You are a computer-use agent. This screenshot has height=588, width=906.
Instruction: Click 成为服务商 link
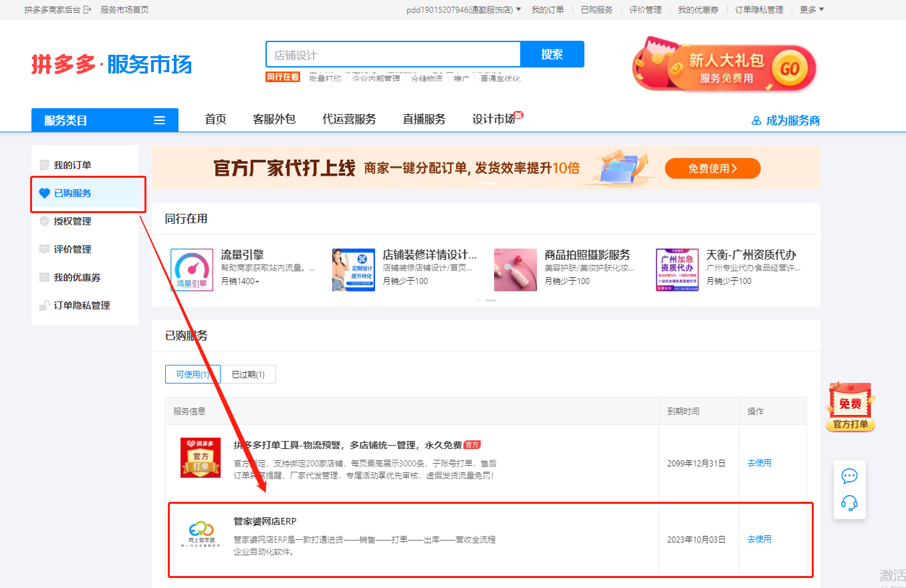(x=793, y=120)
